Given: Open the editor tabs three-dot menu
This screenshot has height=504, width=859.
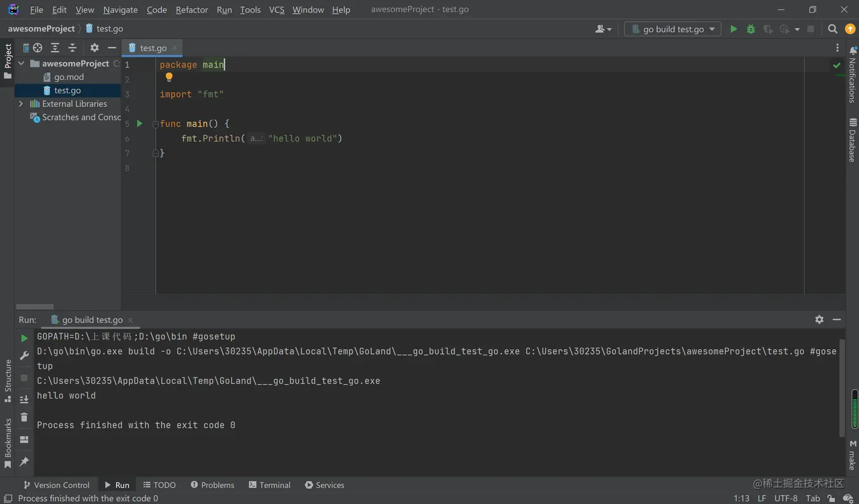Looking at the screenshot, I should tap(837, 48).
